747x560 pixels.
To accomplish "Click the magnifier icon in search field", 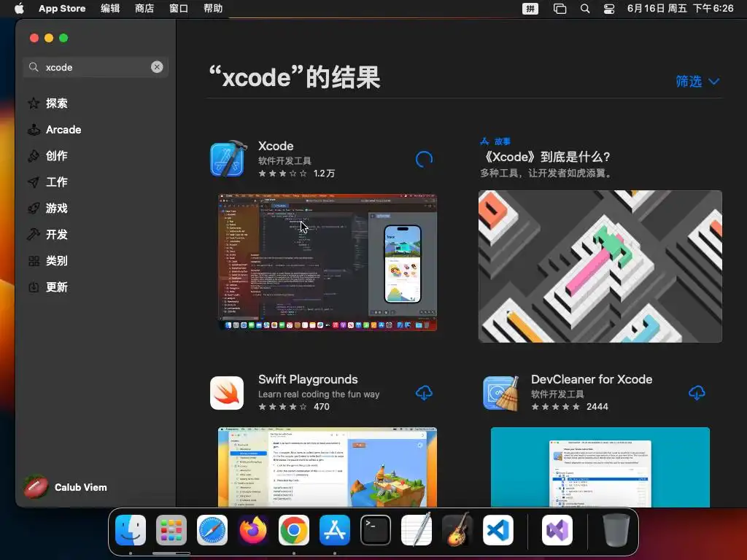I will 34,67.
